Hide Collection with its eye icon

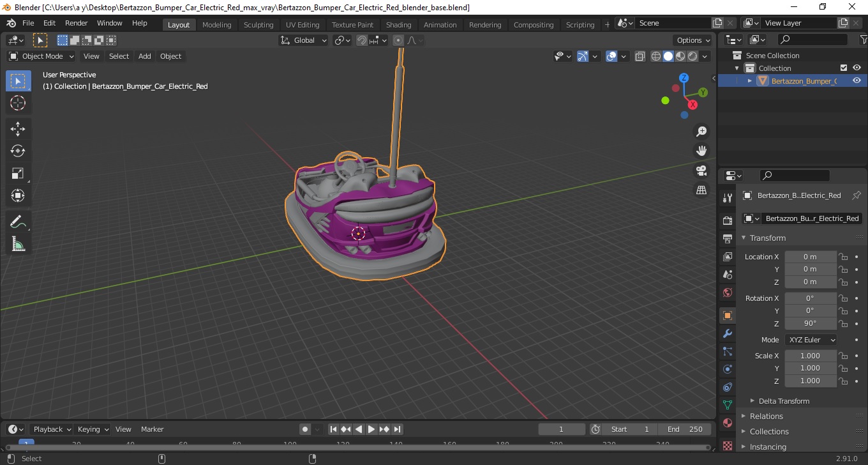pos(857,68)
